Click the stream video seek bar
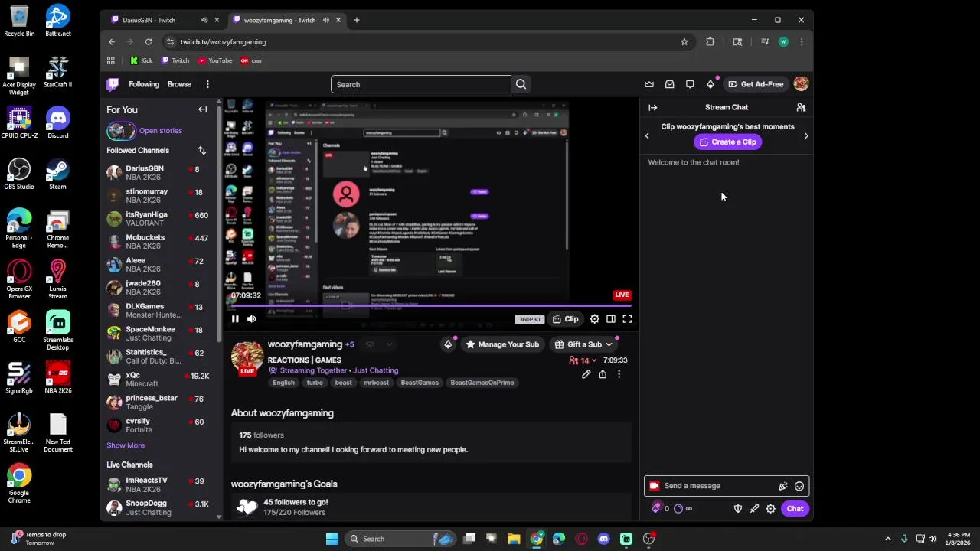 (x=430, y=306)
